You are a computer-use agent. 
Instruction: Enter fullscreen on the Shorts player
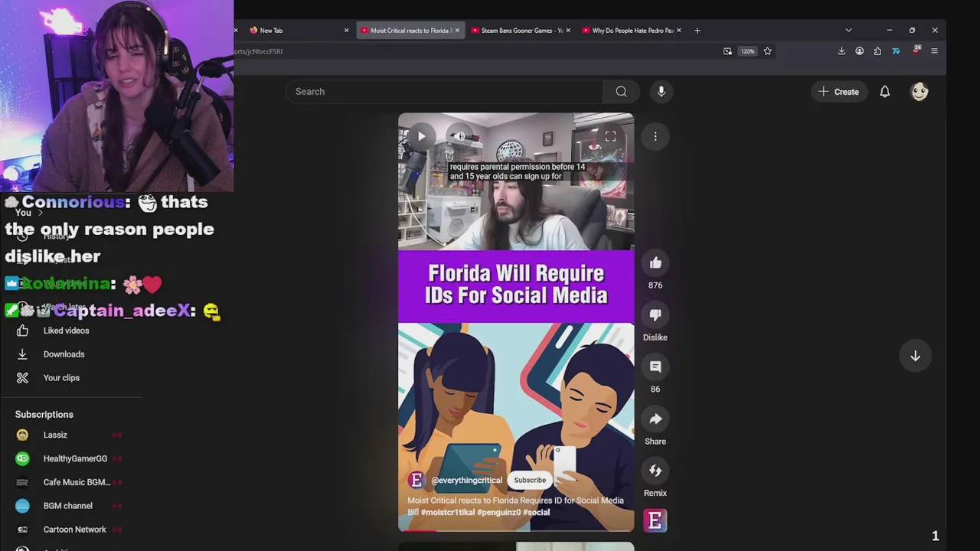[610, 136]
